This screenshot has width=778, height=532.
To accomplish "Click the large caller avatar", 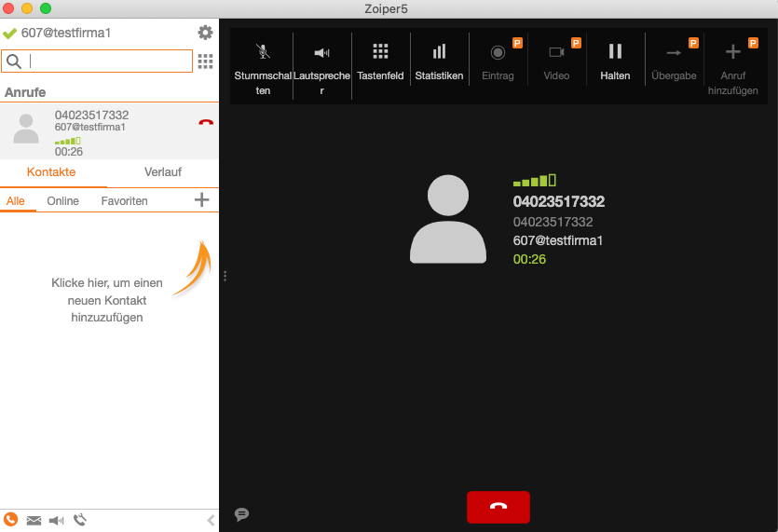I will point(448,219).
